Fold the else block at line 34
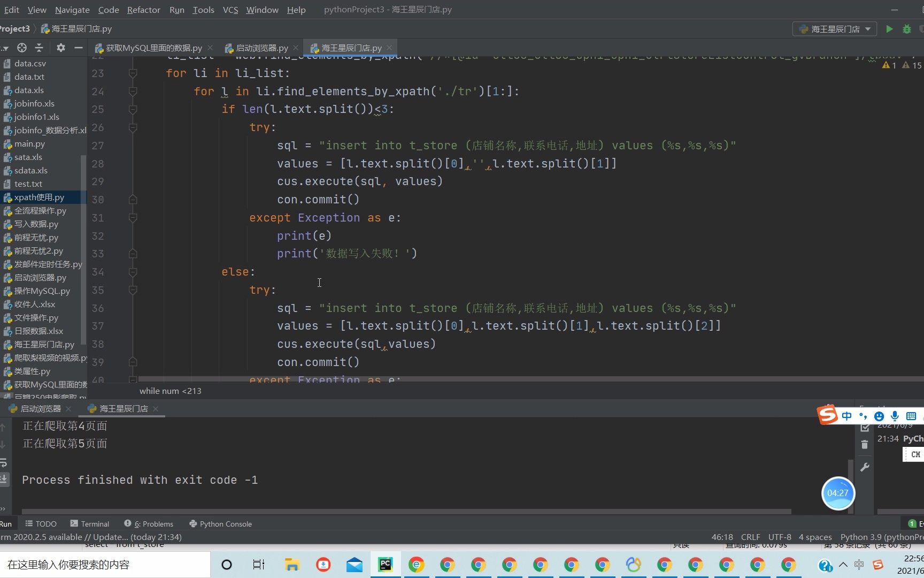The width and height of the screenshot is (924, 578). [133, 272]
